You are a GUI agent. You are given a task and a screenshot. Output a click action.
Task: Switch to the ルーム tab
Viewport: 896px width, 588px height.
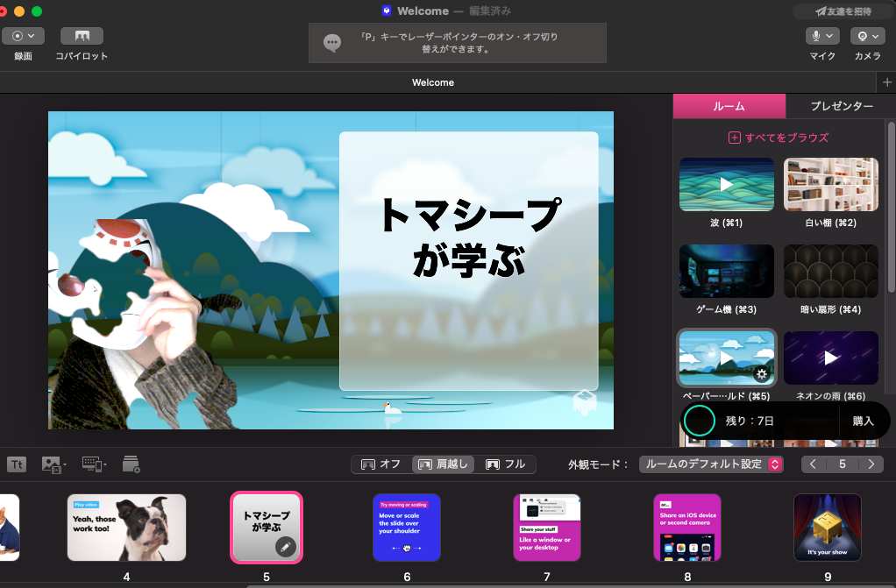pos(729,106)
